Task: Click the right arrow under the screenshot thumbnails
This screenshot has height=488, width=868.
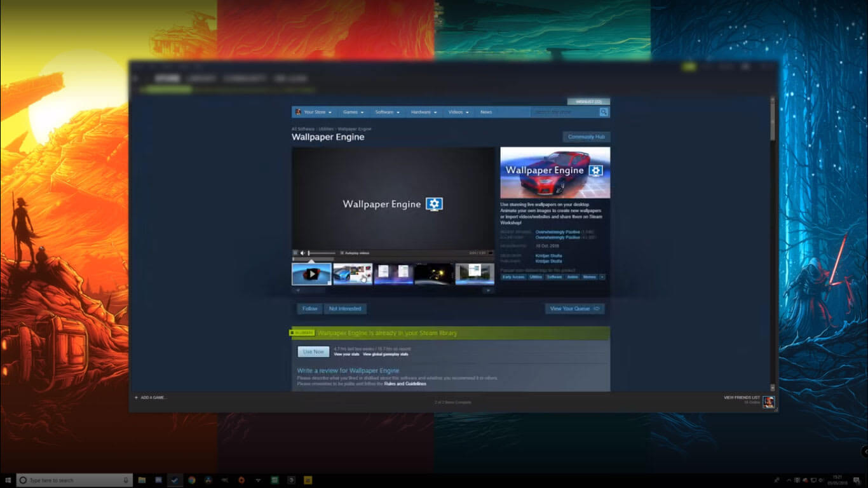Action: pos(490,289)
